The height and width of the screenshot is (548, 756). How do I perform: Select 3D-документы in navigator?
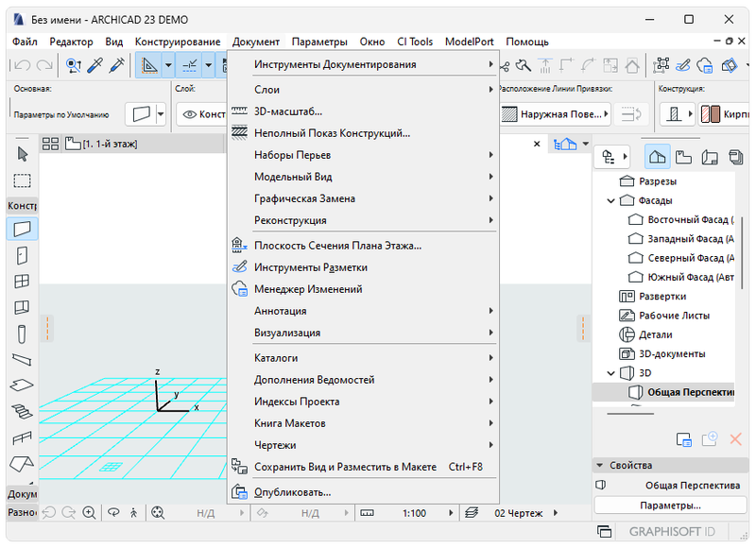click(x=662, y=353)
